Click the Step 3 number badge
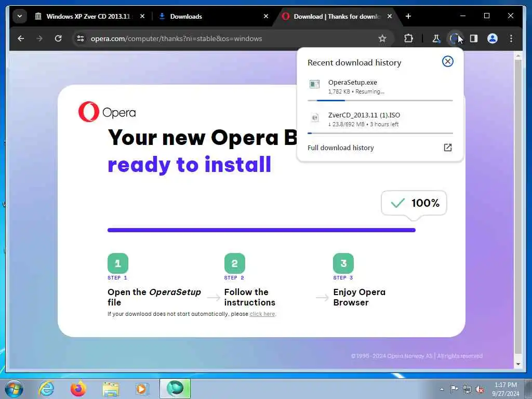 coord(343,263)
